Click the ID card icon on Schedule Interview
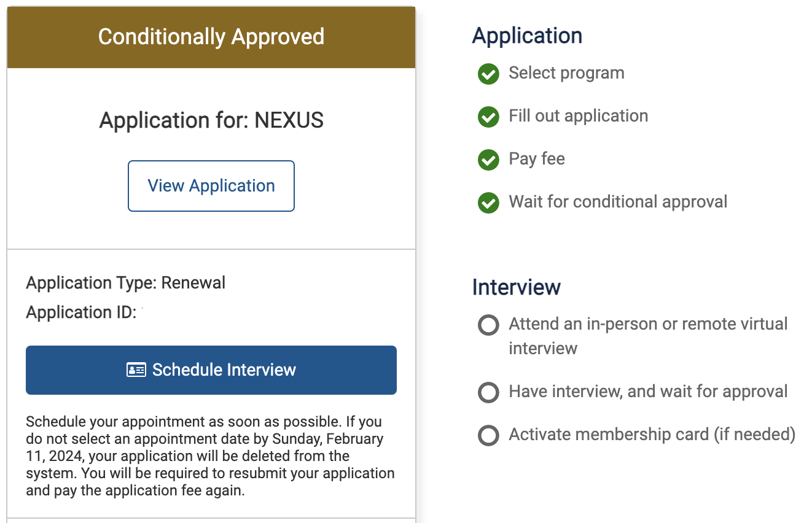 (x=136, y=370)
